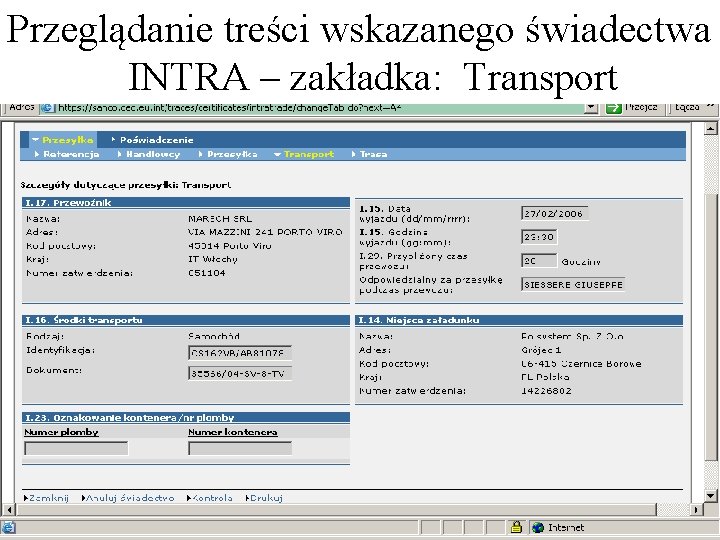Click the I.23. Oznakowanie kontenera header

pos(186,417)
